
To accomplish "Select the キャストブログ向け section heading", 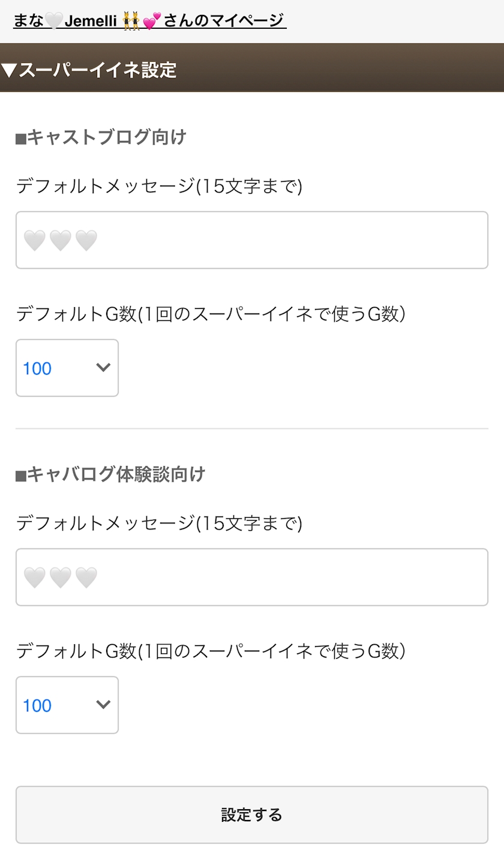I will tap(107, 137).
